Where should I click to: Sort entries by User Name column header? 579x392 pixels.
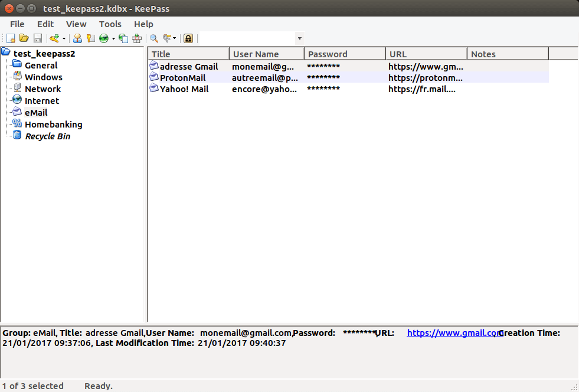tap(267, 54)
